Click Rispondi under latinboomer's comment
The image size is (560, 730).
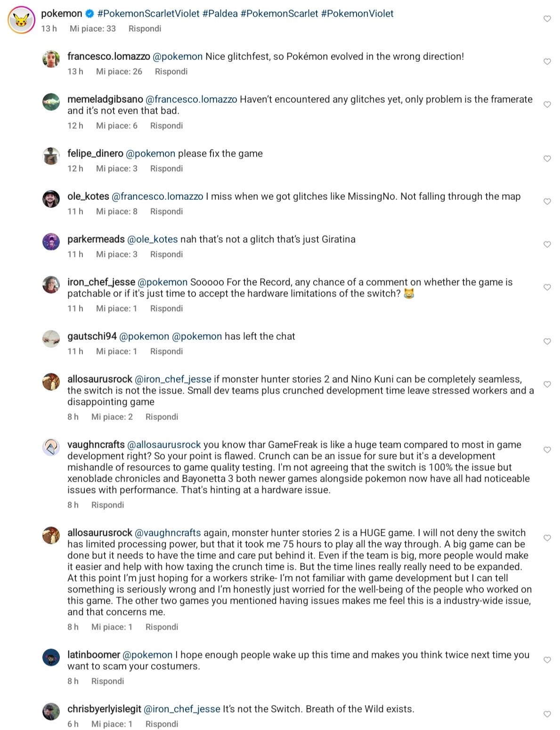pos(107,681)
